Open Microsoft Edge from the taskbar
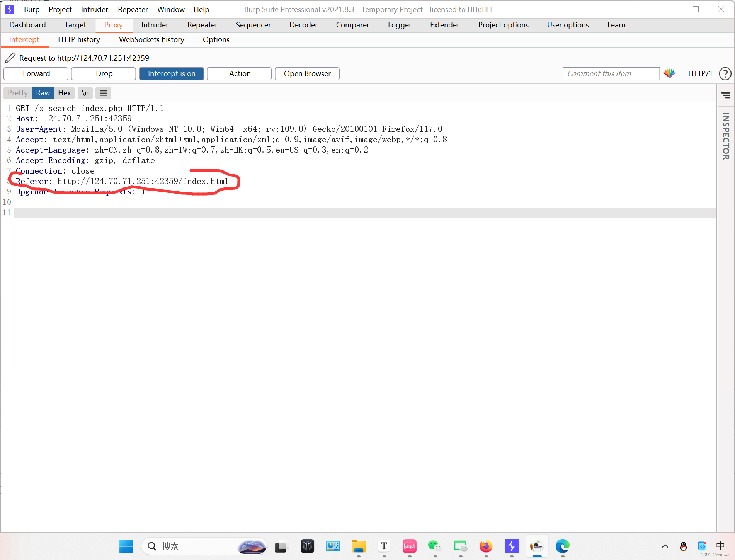This screenshot has width=735, height=560. pyautogui.click(x=562, y=546)
